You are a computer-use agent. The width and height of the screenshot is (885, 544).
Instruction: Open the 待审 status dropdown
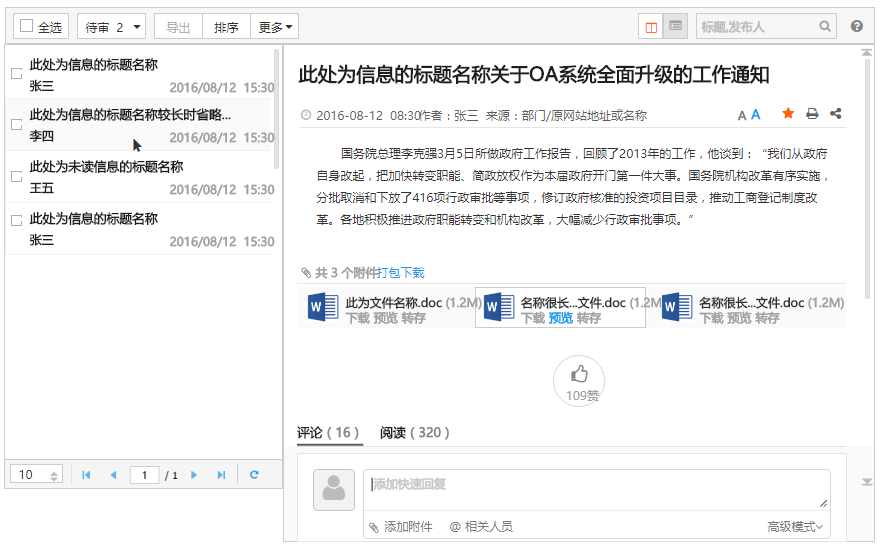tap(112, 27)
